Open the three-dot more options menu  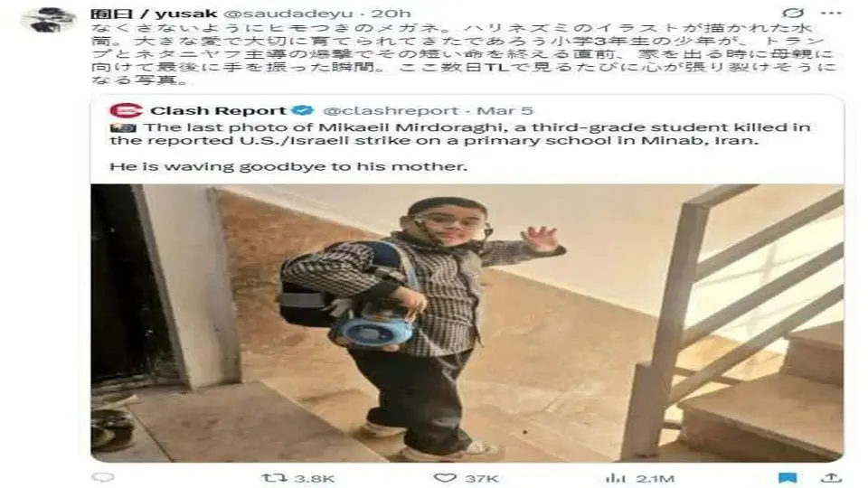pos(831,13)
